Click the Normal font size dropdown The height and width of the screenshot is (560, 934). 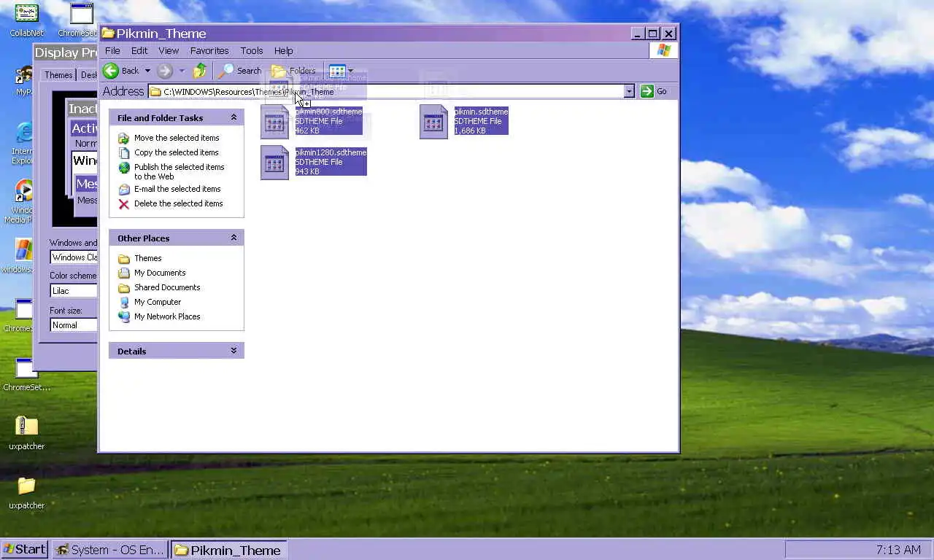74,324
